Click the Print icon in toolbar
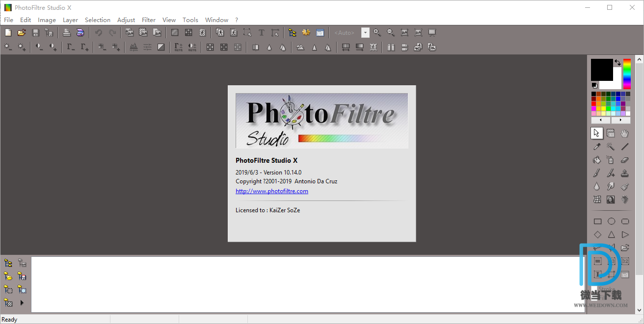The image size is (644, 324). [x=67, y=33]
